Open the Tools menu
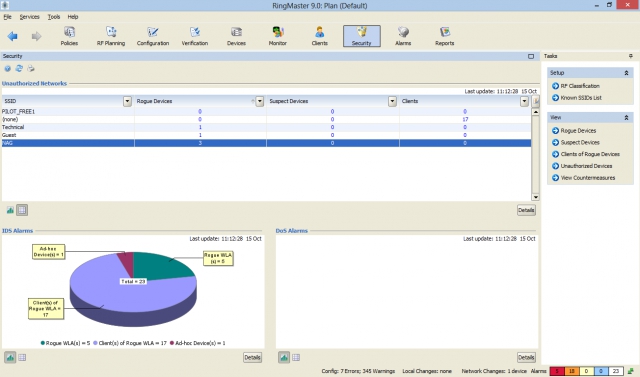Screen dimensions: 640x377 click(x=54, y=17)
